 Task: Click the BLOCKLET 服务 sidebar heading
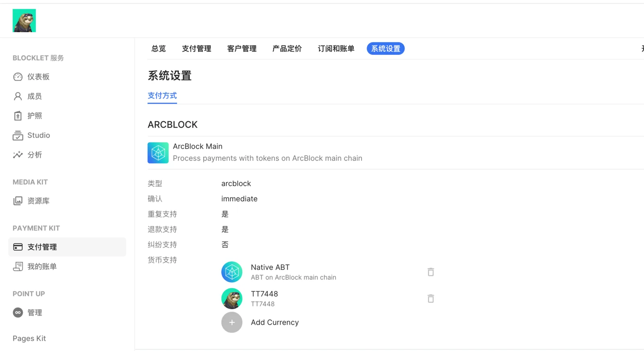coord(38,58)
